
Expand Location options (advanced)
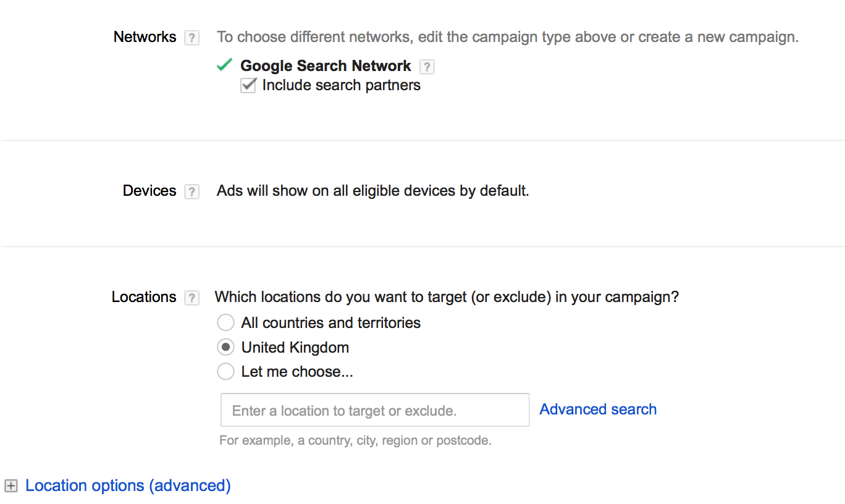[128, 485]
